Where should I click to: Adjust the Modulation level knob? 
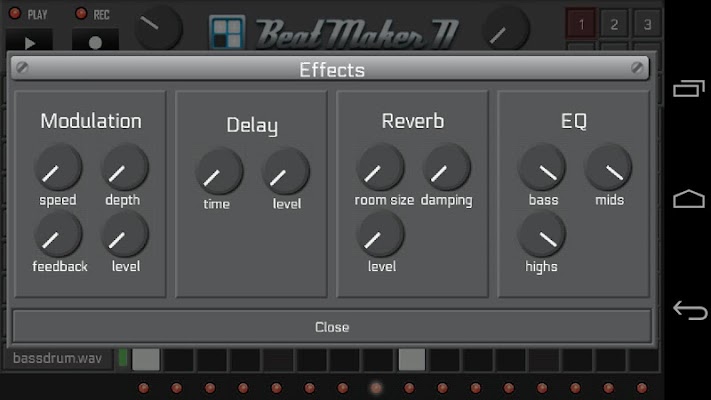click(125, 234)
